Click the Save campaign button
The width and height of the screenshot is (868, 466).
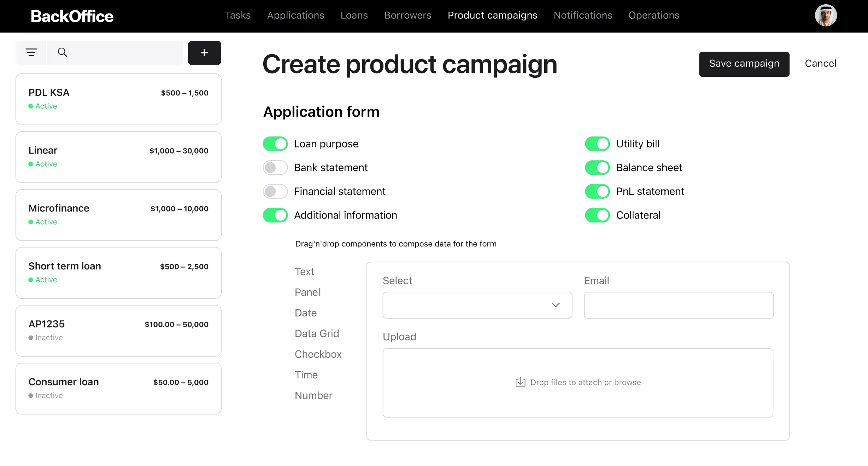(x=745, y=64)
